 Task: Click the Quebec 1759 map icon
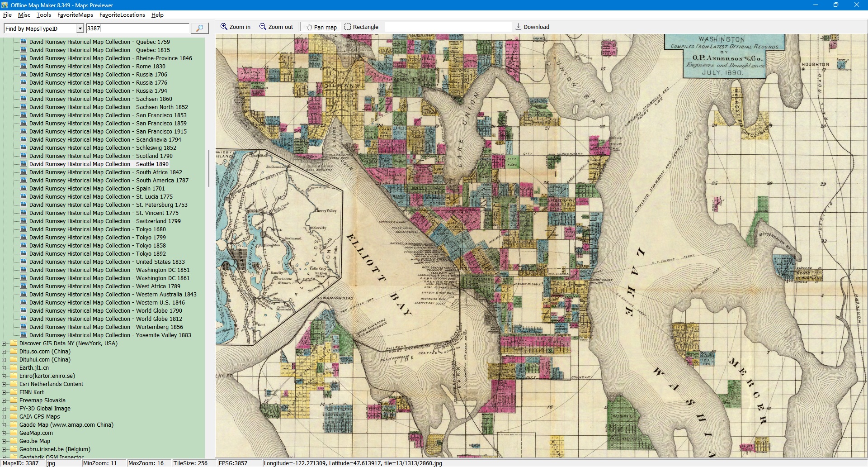[x=24, y=42]
